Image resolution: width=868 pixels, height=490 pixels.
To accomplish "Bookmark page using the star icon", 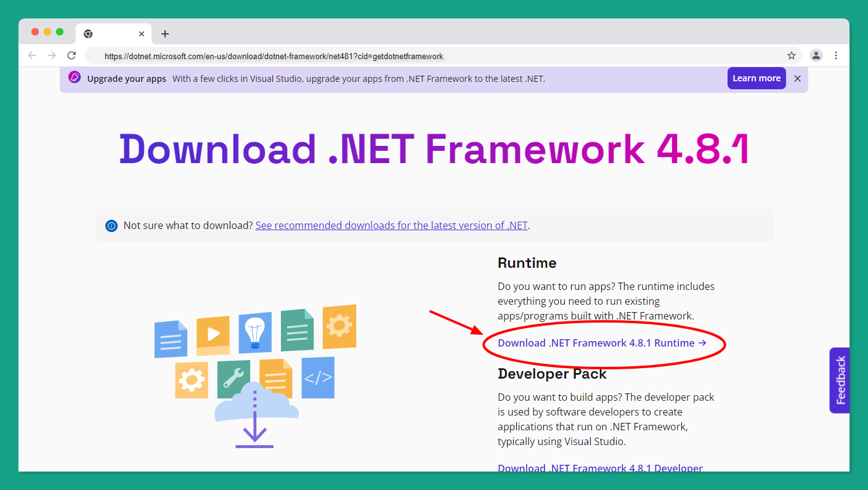I will click(792, 55).
